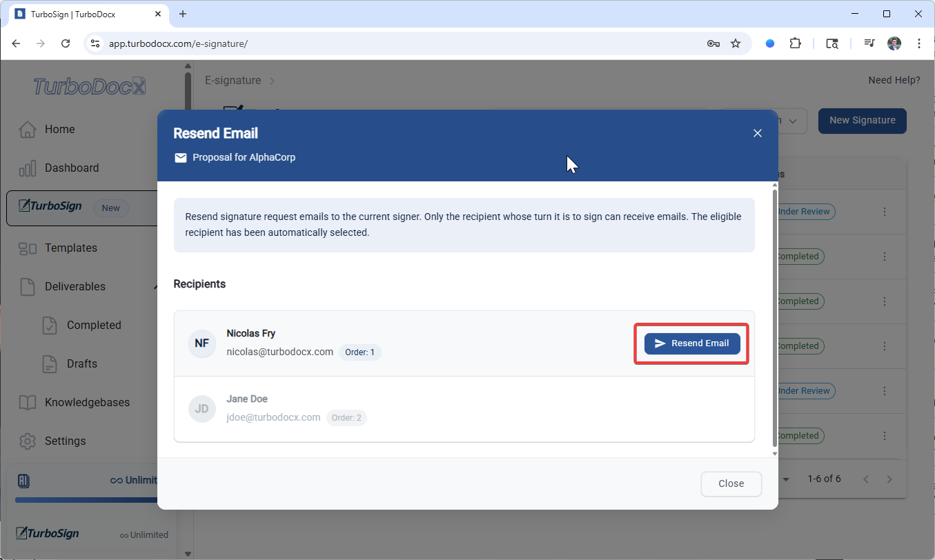Click the Order: 1 badge
This screenshot has height=560, width=935.
pyautogui.click(x=360, y=352)
